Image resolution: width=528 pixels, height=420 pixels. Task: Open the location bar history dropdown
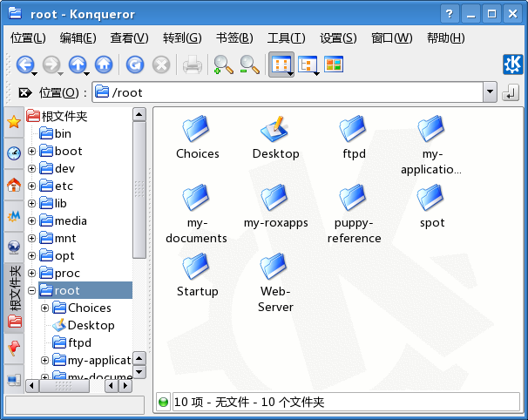tap(491, 92)
